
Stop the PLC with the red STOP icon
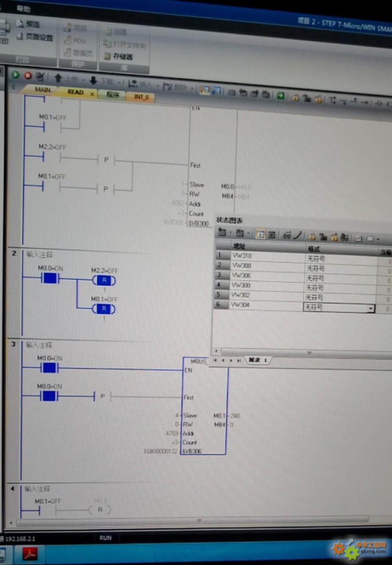28,75
